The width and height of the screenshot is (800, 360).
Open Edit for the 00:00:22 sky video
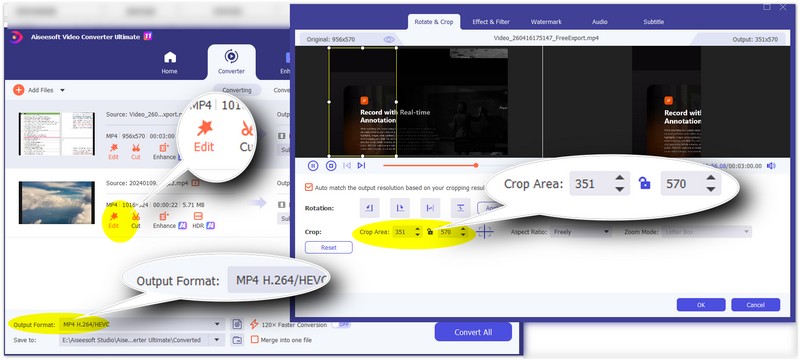click(113, 220)
